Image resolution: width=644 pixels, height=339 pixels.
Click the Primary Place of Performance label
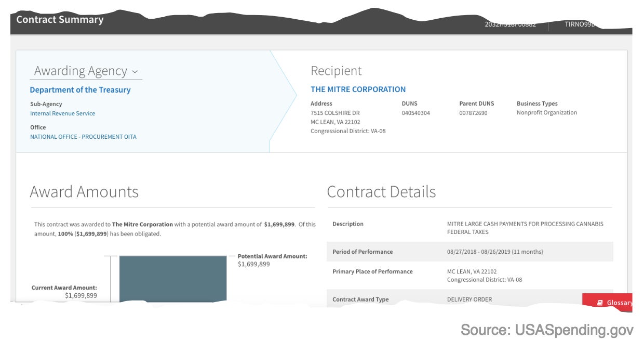[x=372, y=271]
